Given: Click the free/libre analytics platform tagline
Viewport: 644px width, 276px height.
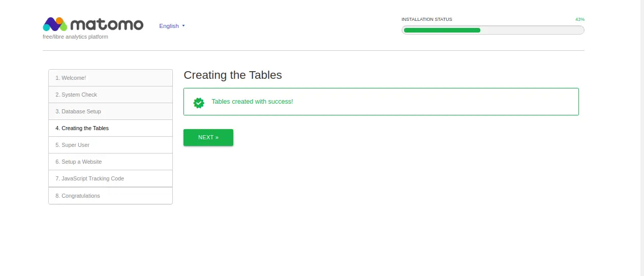Looking at the screenshot, I should pyautogui.click(x=75, y=37).
